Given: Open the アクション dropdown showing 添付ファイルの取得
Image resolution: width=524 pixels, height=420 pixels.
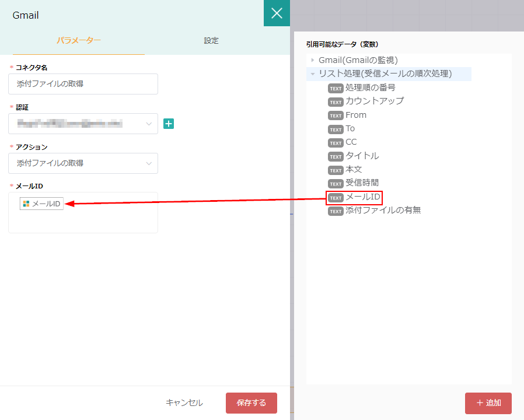Looking at the screenshot, I should pyautogui.click(x=83, y=163).
